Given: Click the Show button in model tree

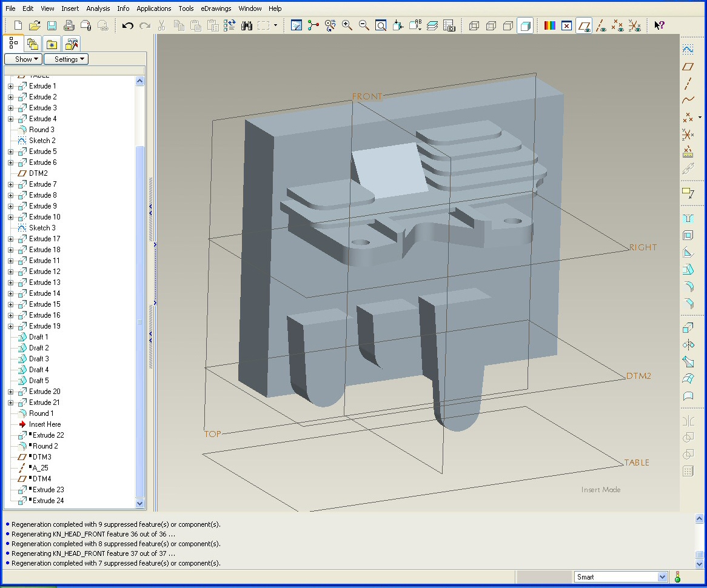Looking at the screenshot, I should (24, 59).
